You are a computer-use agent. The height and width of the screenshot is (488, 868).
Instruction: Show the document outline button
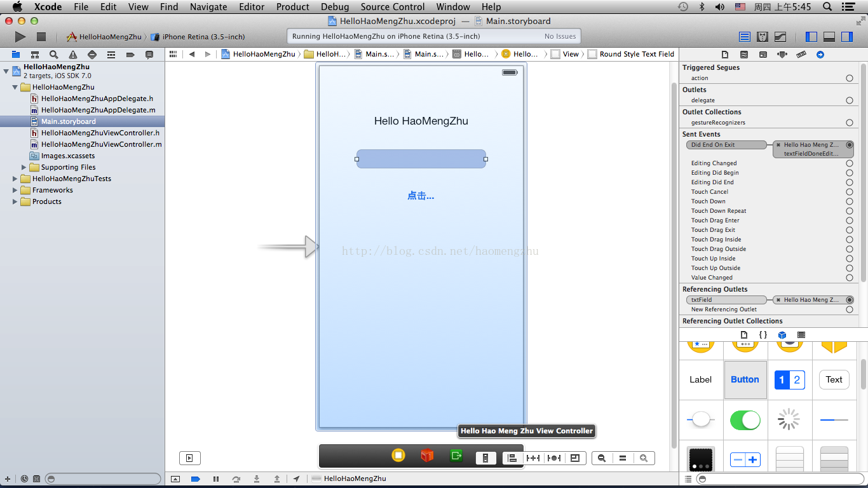[189, 457]
